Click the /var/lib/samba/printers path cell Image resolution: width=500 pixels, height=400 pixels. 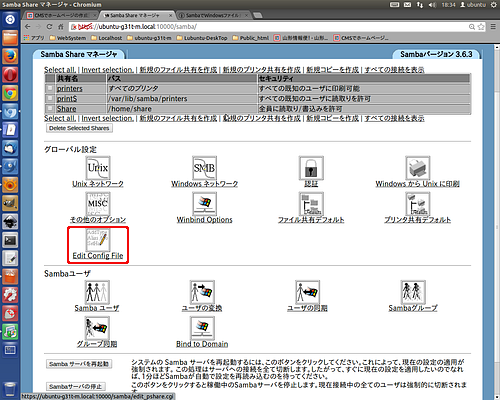pyautogui.click(x=182, y=99)
